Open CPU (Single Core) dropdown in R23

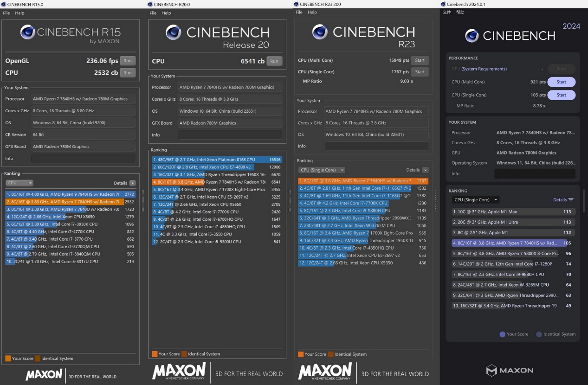coord(322,170)
